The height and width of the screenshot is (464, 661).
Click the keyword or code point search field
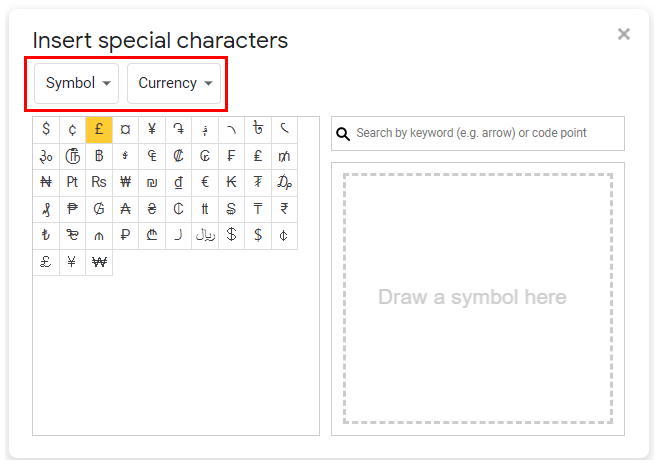click(x=486, y=133)
